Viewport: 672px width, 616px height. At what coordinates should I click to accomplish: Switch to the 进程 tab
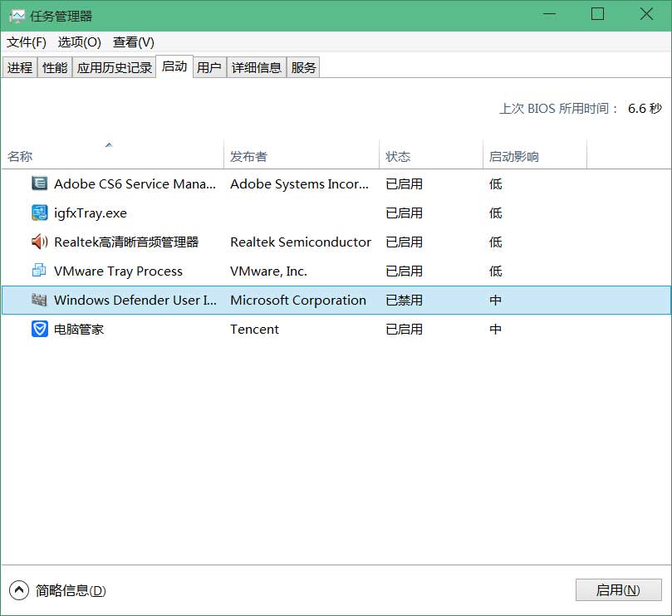tap(20, 68)
